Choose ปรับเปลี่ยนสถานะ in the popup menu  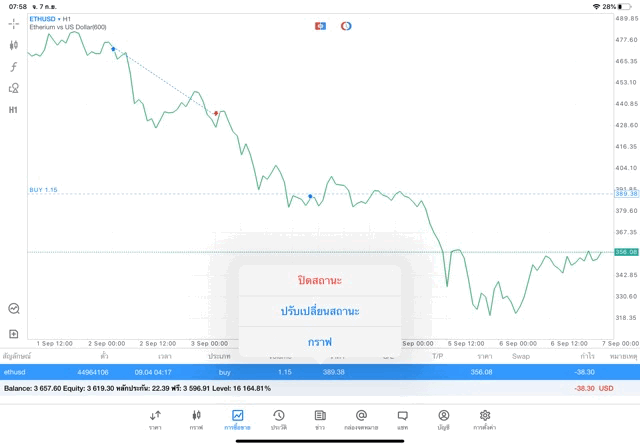click(x=320, y=311)
